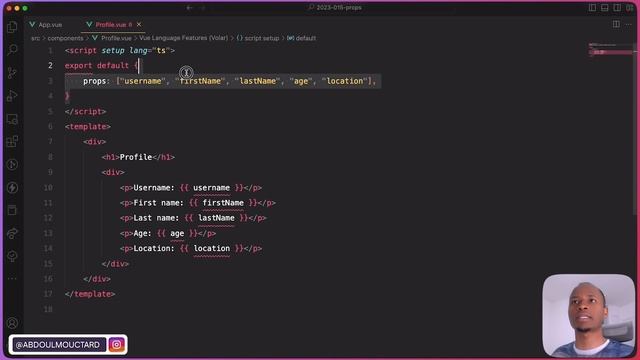Click the "username" string in props array

click(x=143, y=81)
